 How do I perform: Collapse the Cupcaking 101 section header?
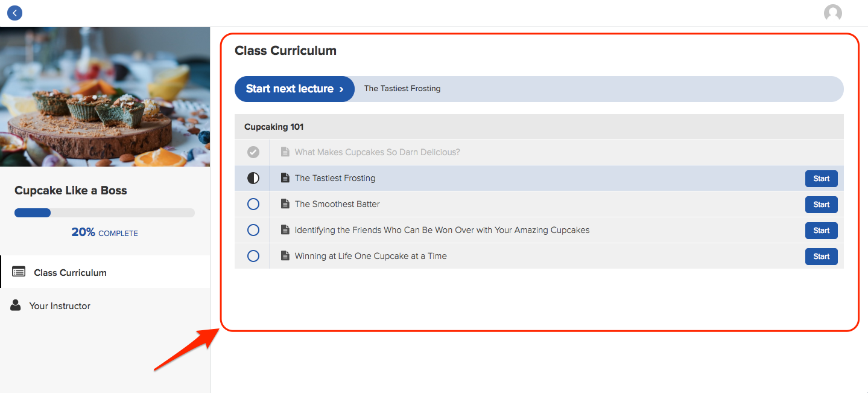(x=273, y=126)
